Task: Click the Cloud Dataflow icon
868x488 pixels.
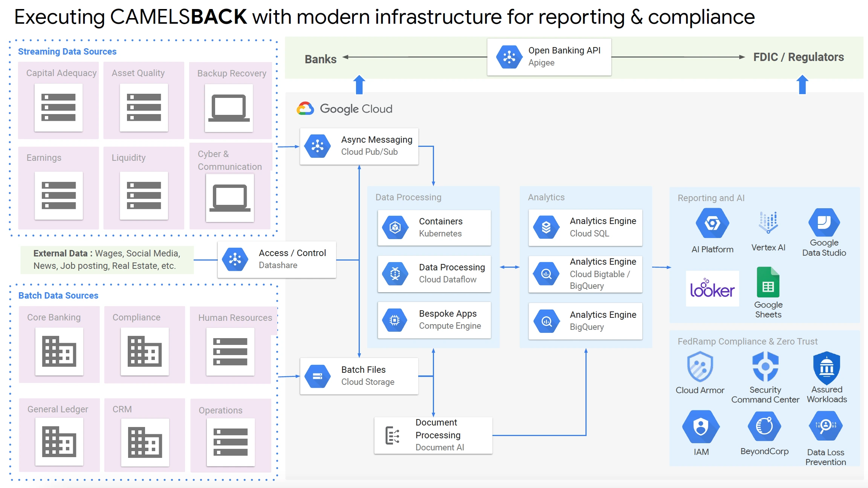Action: [x=395, y=273]
